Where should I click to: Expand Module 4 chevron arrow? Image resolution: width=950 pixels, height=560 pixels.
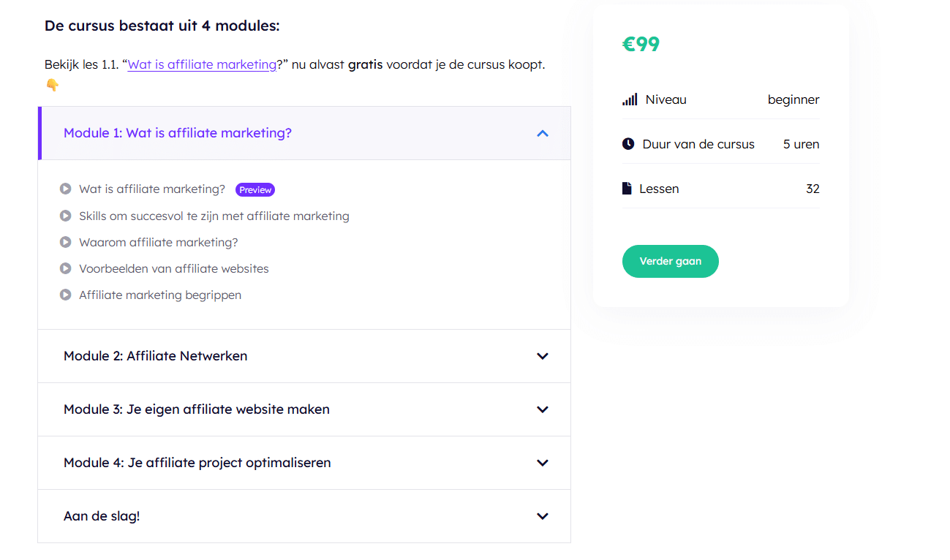[x=543, y=463]
